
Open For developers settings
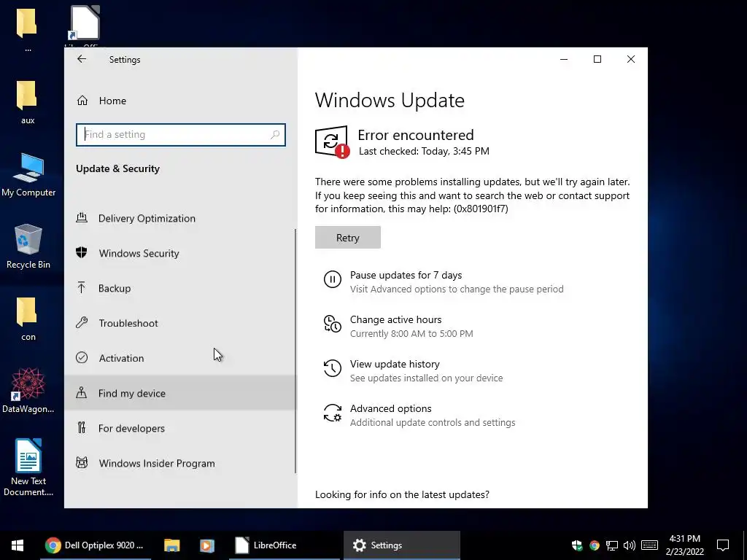coord(181,428)
